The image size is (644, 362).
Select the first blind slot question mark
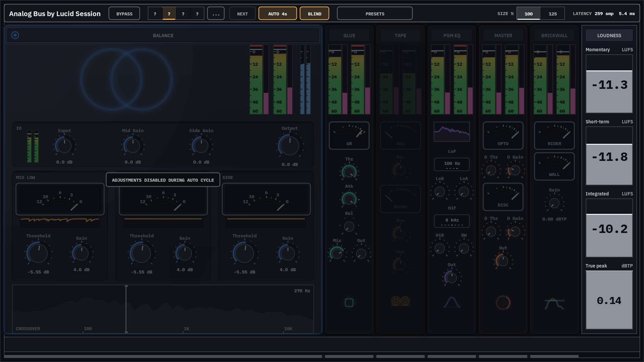[x=155, y=13]
